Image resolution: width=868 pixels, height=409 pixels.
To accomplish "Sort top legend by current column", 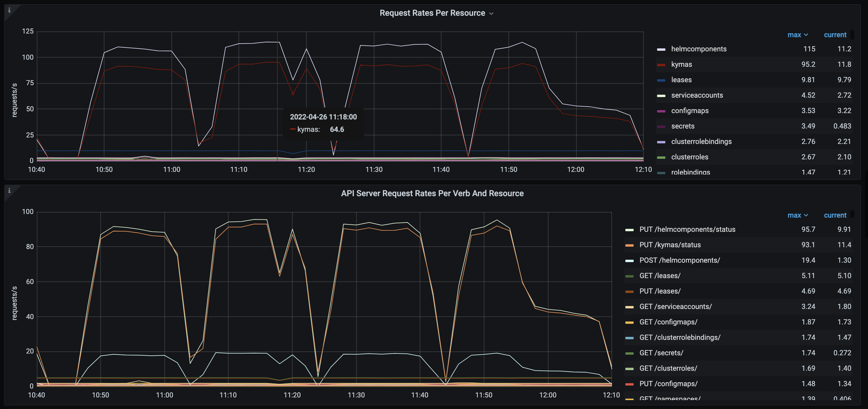I will coord(835,35).
